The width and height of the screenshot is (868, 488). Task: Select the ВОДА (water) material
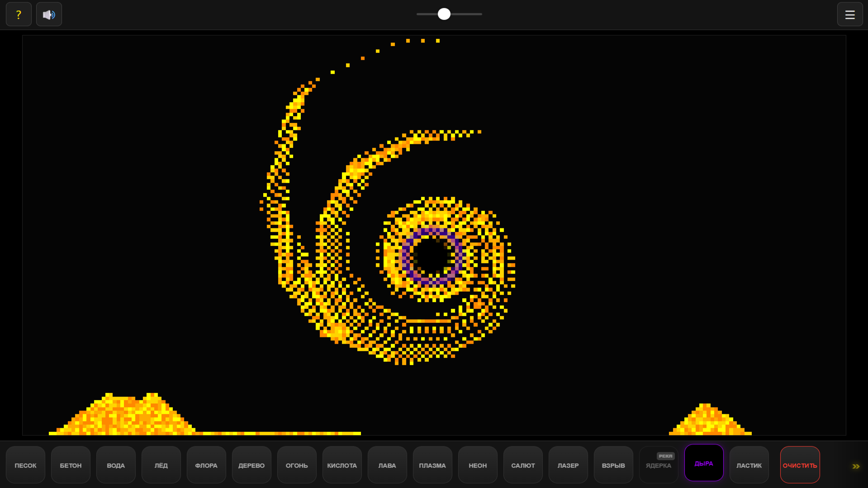click(115, 465)
